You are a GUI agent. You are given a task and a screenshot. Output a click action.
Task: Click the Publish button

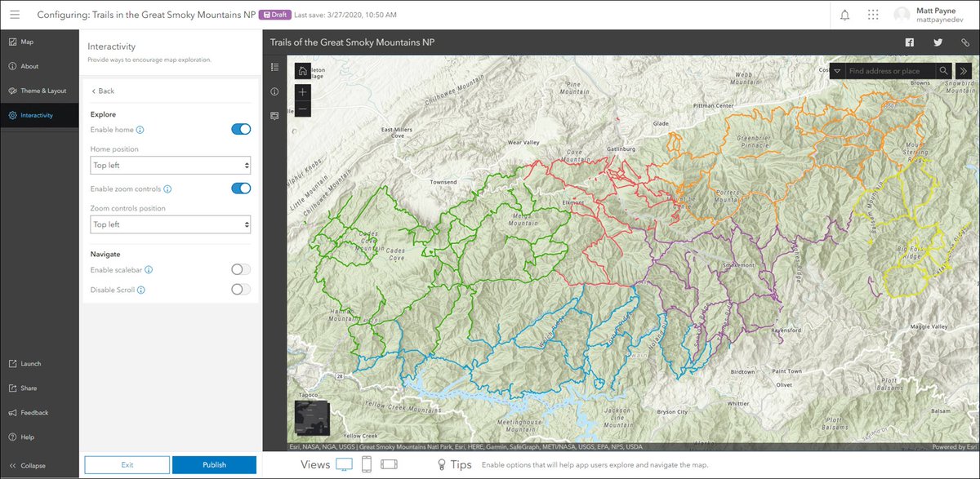pyautogui.click(x=214, y=465)
